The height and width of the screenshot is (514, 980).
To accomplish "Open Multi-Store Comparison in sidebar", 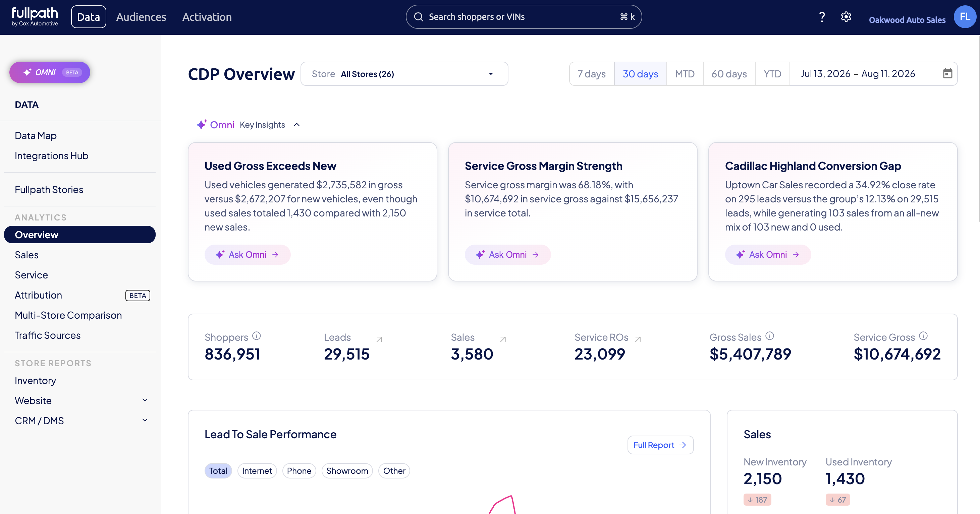I will tap(68, 315).
